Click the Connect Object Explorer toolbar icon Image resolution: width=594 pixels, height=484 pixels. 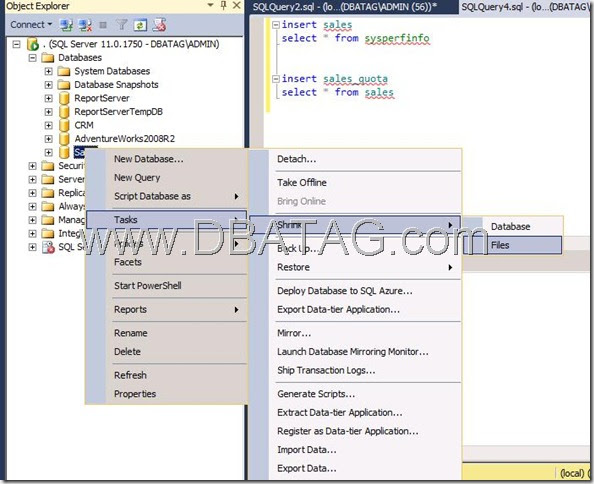click(x=66, y=25)
